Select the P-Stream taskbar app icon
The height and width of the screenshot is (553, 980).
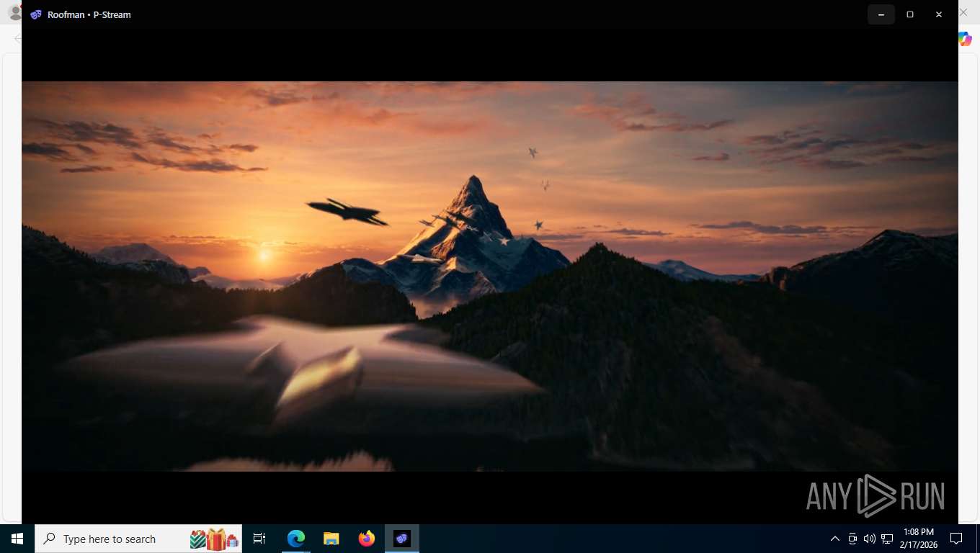pyautogui.click(x=402, y=539)
